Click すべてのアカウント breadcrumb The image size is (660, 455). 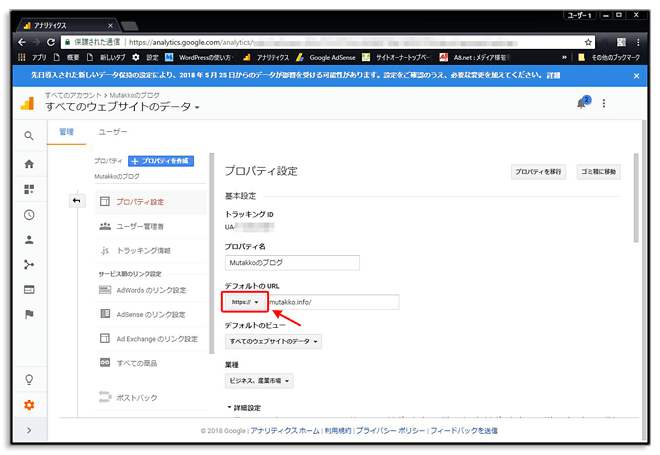tap(73, 95)
